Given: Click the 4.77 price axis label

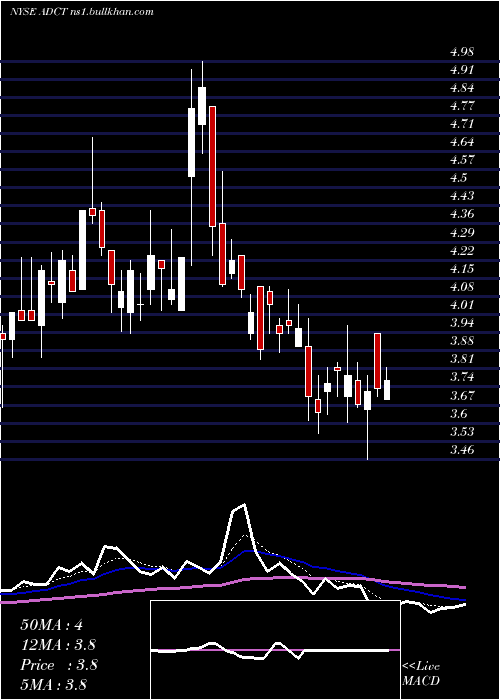Looking at the screenshot, I should pos(461,106).
